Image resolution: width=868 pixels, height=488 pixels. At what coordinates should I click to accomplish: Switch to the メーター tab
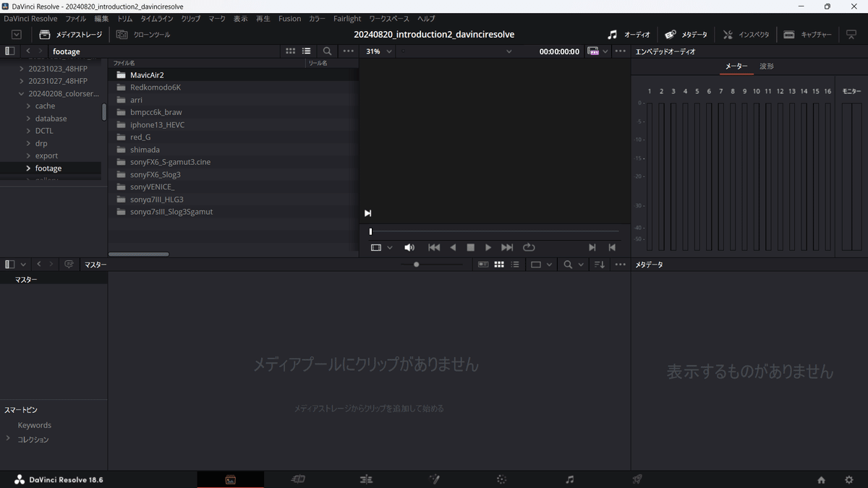coord(736,67)
